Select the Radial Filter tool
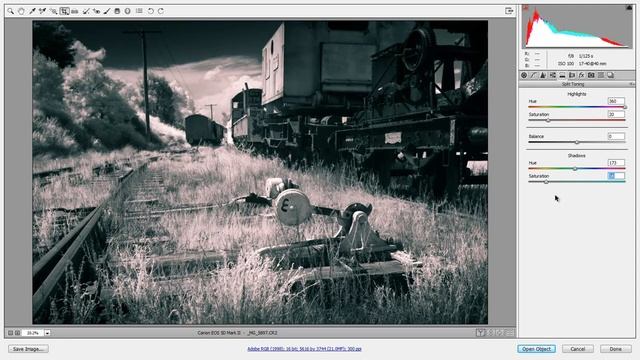The width and height of the screenshot is (640, 360). click(x=128, y=11)
